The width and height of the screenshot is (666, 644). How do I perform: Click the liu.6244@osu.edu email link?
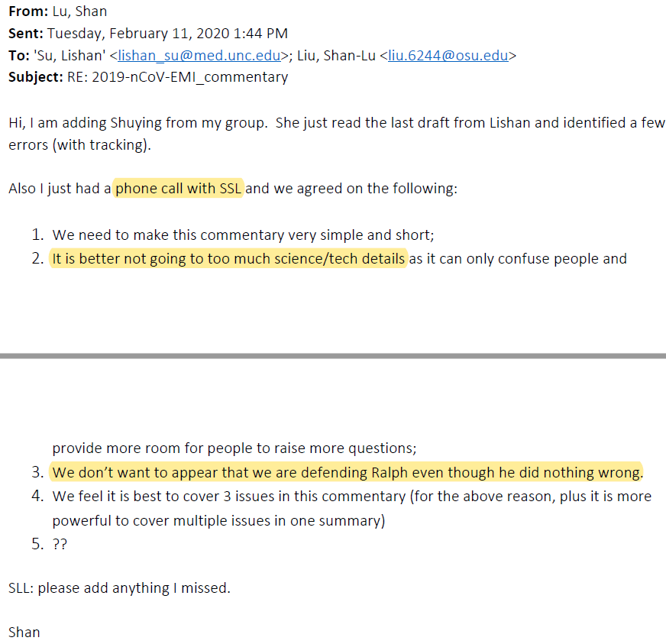pos(448,55)
